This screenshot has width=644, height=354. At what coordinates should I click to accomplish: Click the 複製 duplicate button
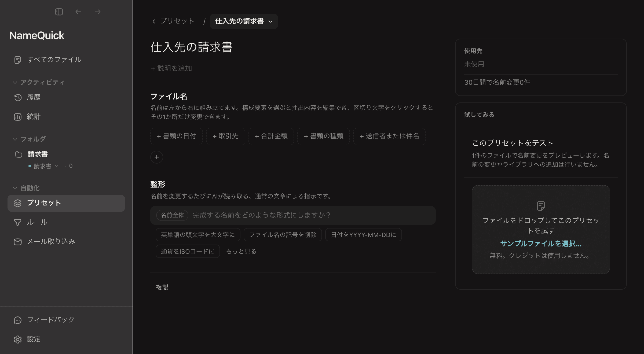(162, 287)
